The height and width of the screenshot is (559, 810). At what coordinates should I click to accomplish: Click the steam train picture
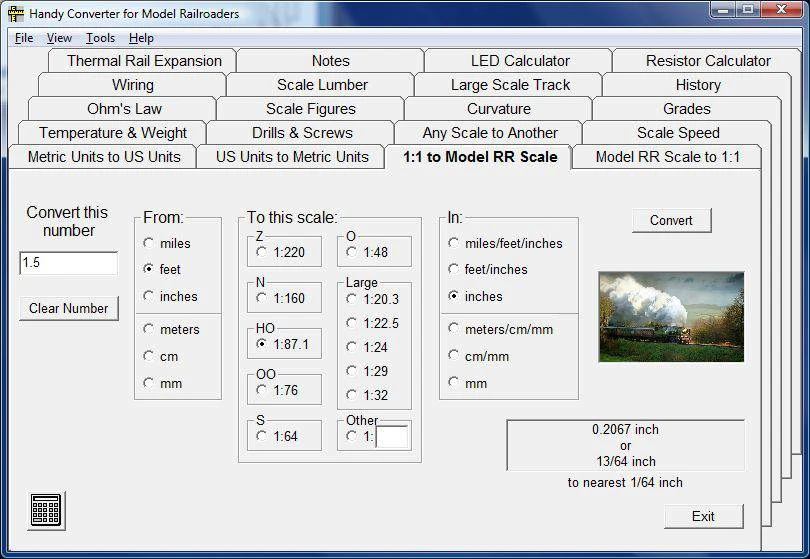tap(670, 317)
